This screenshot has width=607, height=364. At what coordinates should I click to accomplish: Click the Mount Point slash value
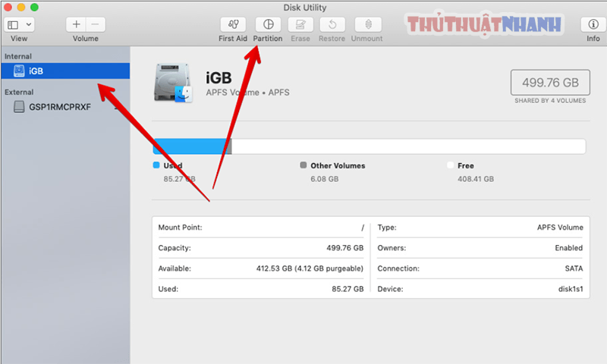[363, 227]
